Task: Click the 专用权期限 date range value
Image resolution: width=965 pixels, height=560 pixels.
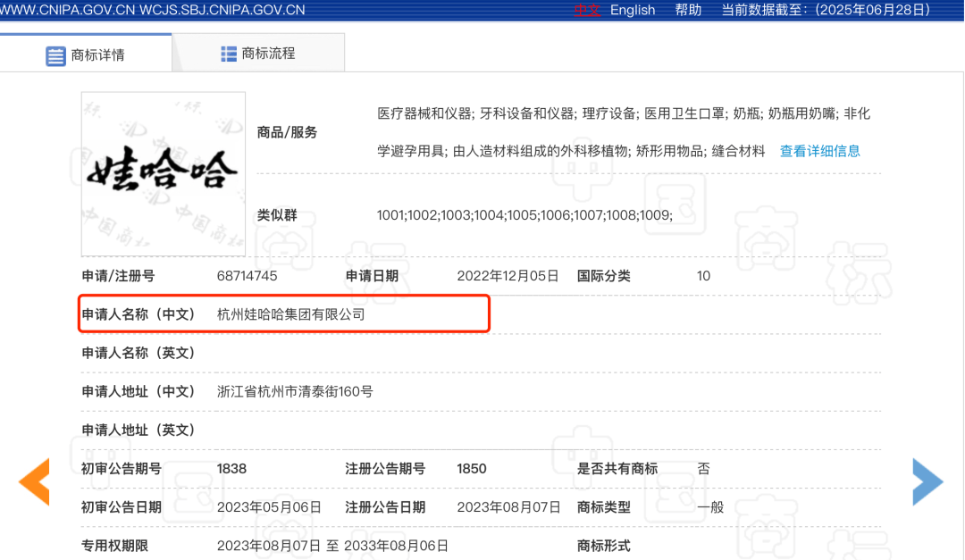Action: coord(332,545)
